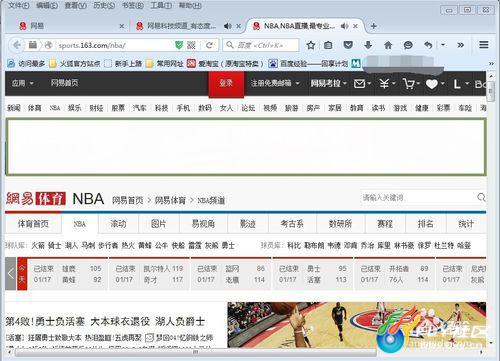Open the 工具(T) menu

[x=161, y=6]
